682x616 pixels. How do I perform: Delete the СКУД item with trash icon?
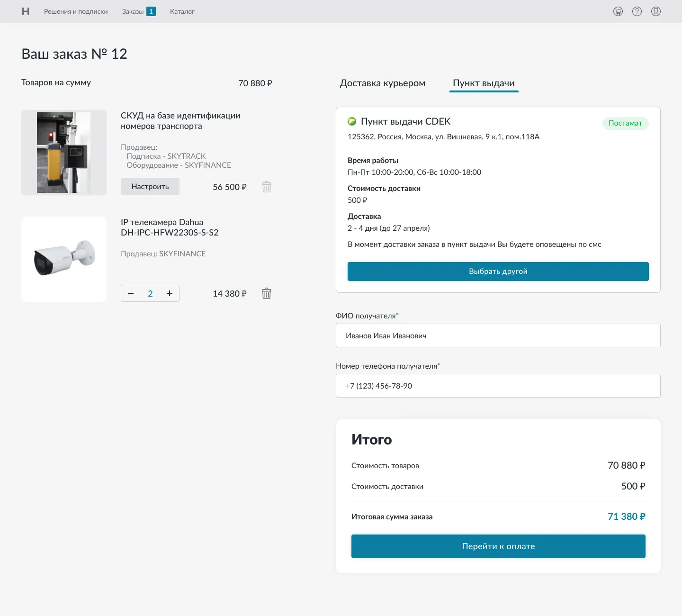pos(267,187)
